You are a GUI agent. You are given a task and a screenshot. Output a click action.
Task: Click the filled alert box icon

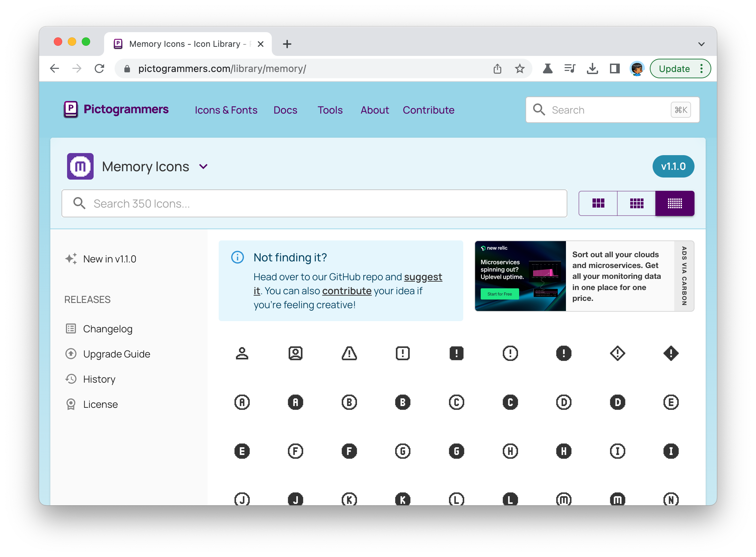(x=456, y=353)
